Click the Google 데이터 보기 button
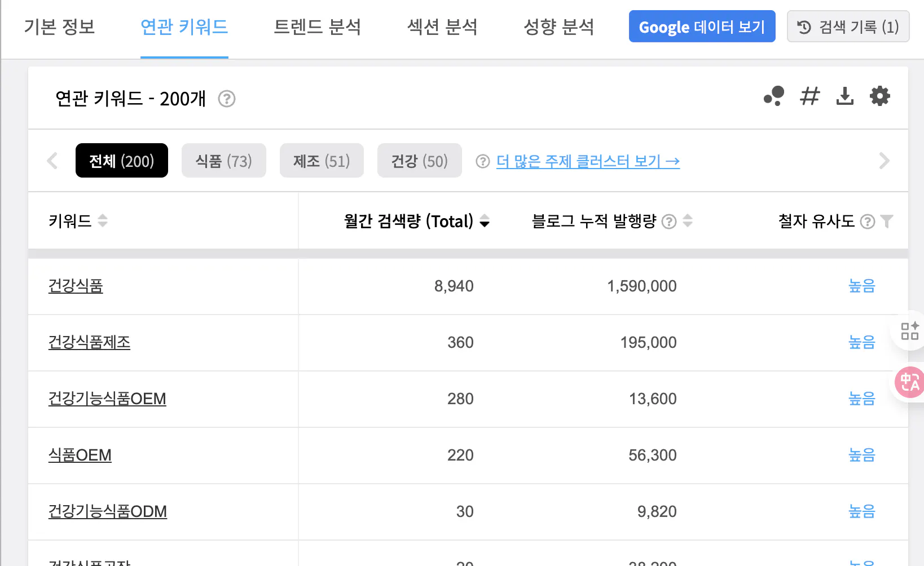This screenshot has width=924, height=566. [702, 26]
